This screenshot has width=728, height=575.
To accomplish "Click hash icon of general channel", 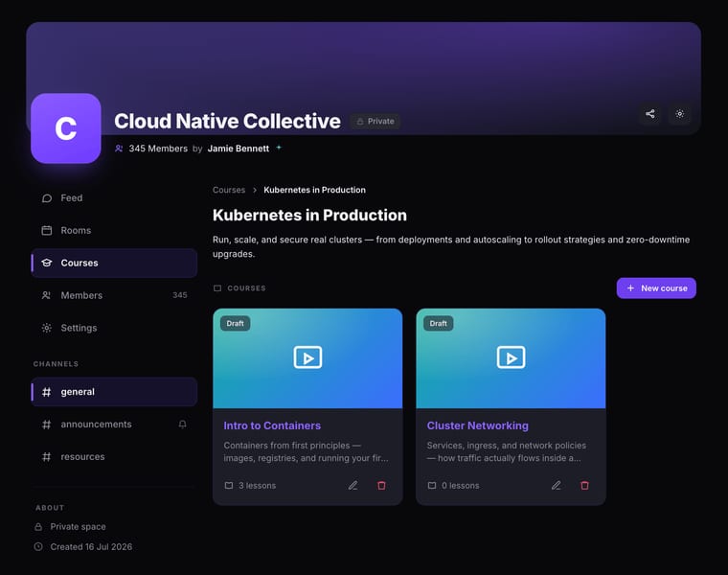I will click(x=46, y=392).
